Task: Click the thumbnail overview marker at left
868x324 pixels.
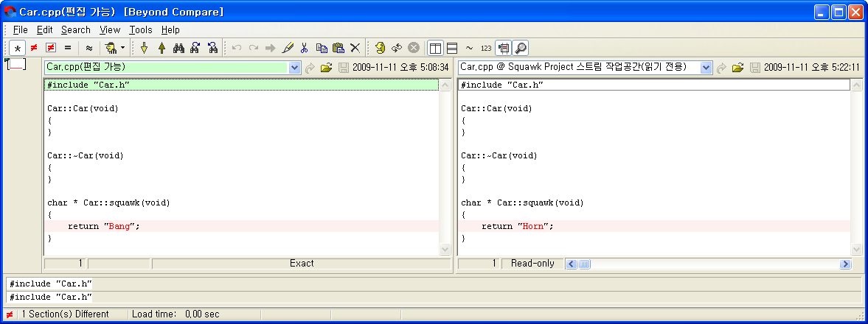Action: click(x=16, y=64)
